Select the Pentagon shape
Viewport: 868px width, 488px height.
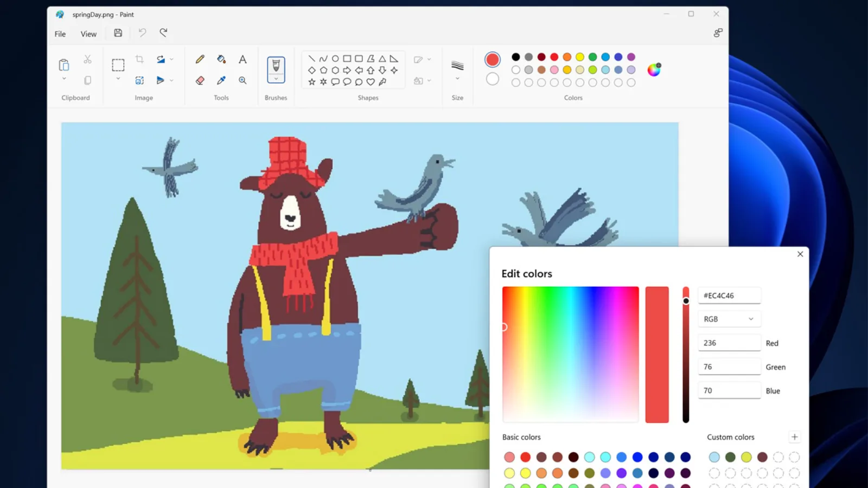323,70
